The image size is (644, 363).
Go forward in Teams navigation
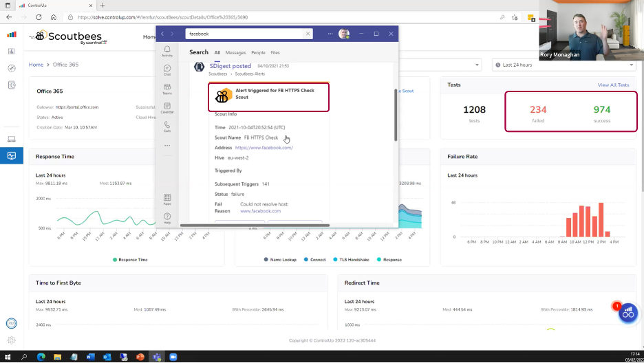(172, 34)
